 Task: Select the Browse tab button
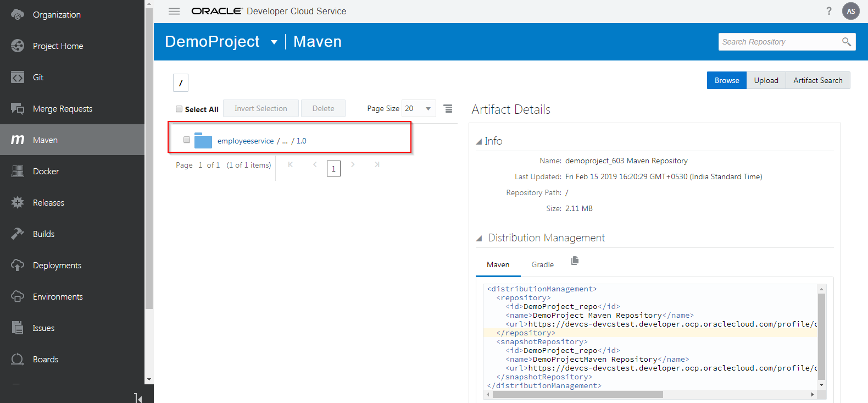click(727, 80)
